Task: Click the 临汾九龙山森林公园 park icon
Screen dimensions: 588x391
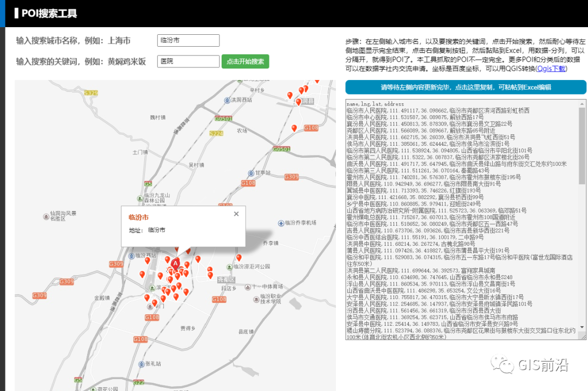Action: pyautogui.click(x=140, y=198)
